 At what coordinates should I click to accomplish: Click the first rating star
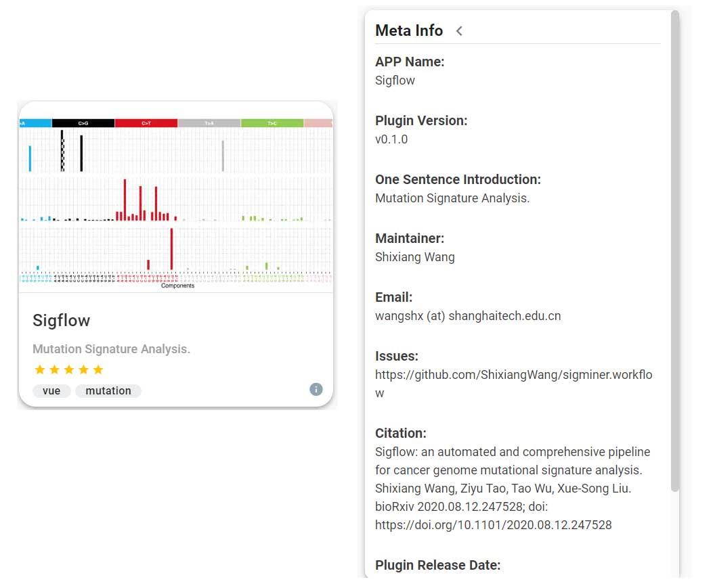pyautogui.click(x=39, y=369)
